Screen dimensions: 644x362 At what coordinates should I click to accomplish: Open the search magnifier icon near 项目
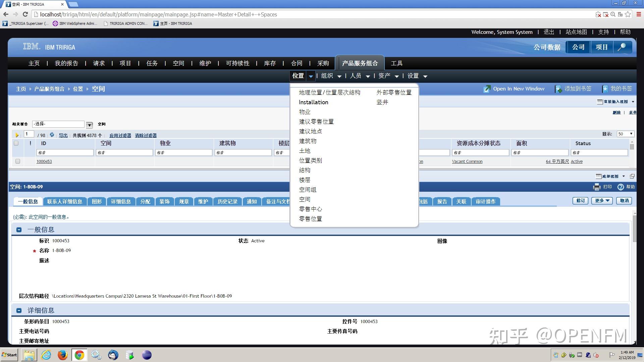tap(623, 47)
